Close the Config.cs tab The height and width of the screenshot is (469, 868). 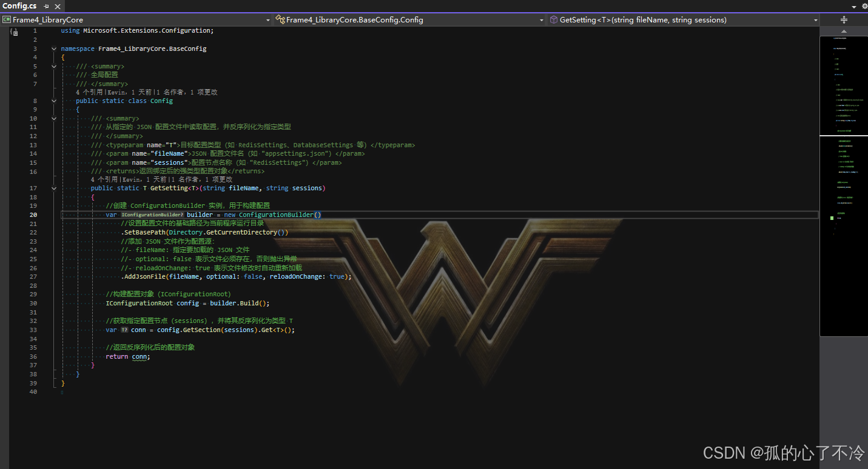(x=56, y=6)
